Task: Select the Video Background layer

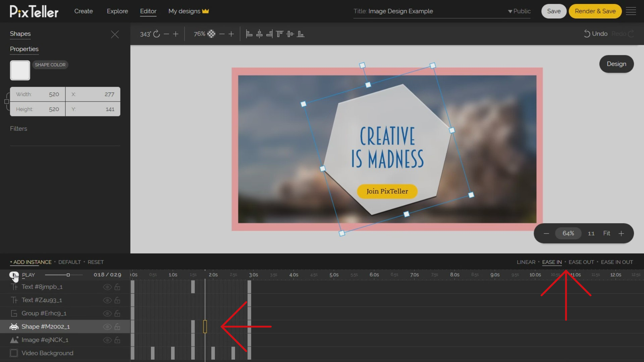Action: 65,353
